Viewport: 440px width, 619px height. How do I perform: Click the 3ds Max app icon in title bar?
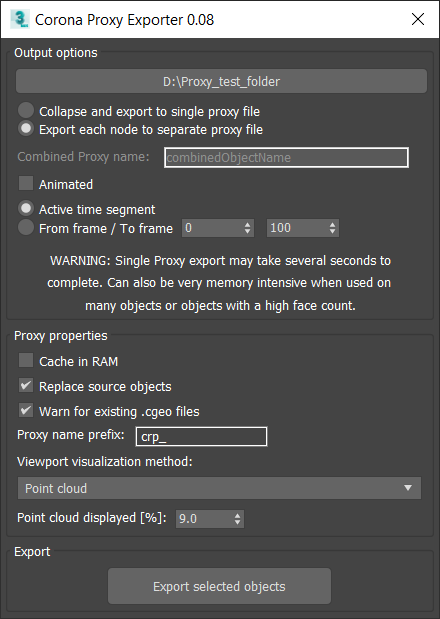point(20,19)
